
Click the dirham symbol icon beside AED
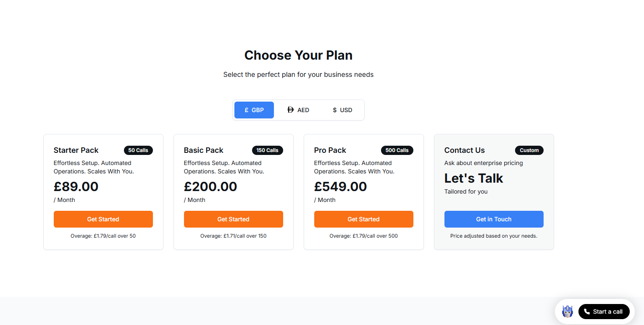(x=290, y=110)
